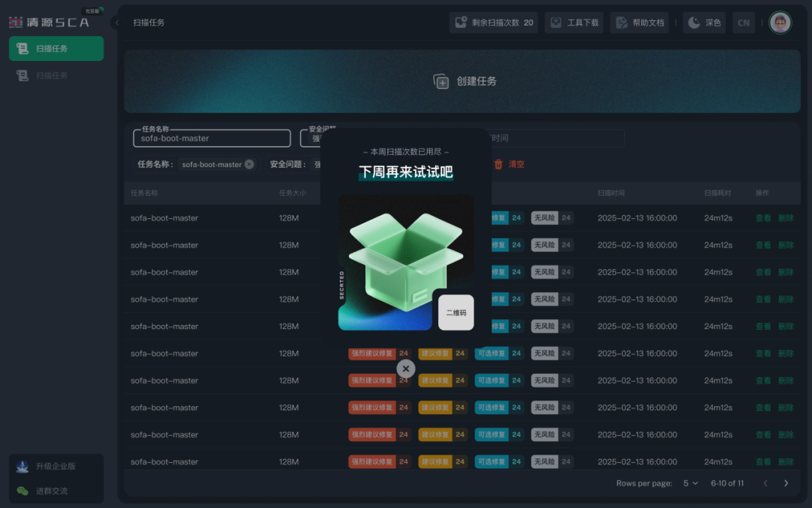The height and width of the screenshot is (508, 812).
Task: Click the WeChat icon by 进群交流
Action: coord(23,491)
